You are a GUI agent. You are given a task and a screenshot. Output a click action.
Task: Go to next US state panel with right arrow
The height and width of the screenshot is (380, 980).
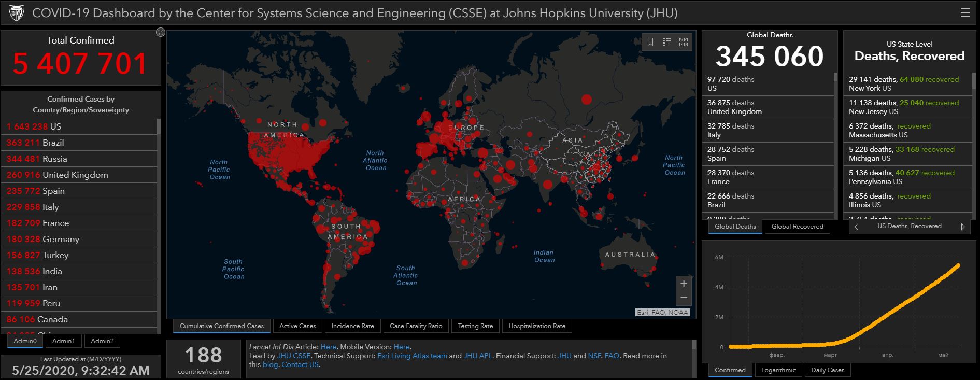pyautogui.click(x=963, y=227)
